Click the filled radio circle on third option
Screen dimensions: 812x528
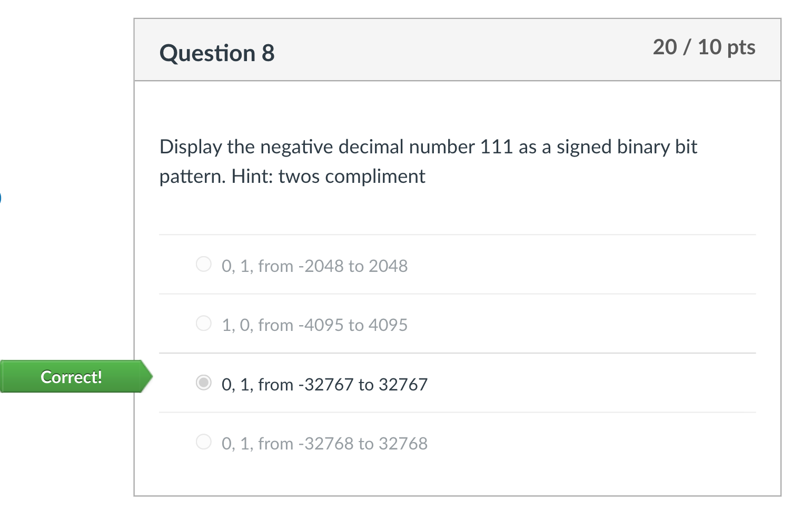click(x=203, y=383)
